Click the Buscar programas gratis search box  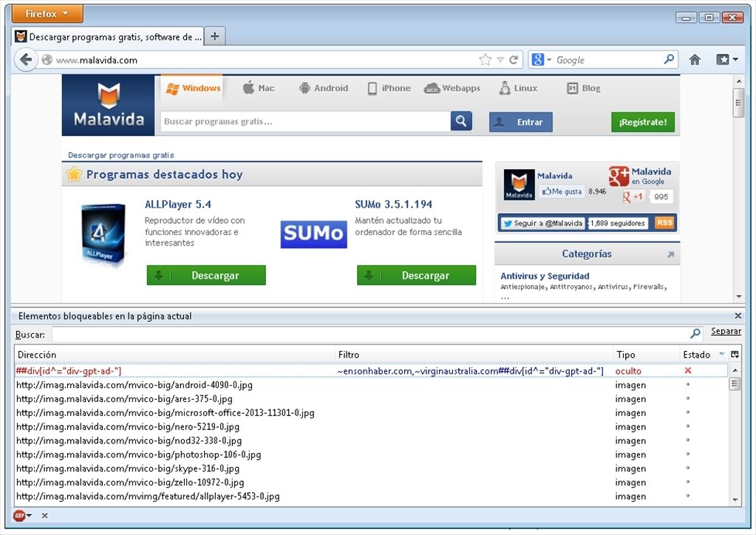[305, 121]
